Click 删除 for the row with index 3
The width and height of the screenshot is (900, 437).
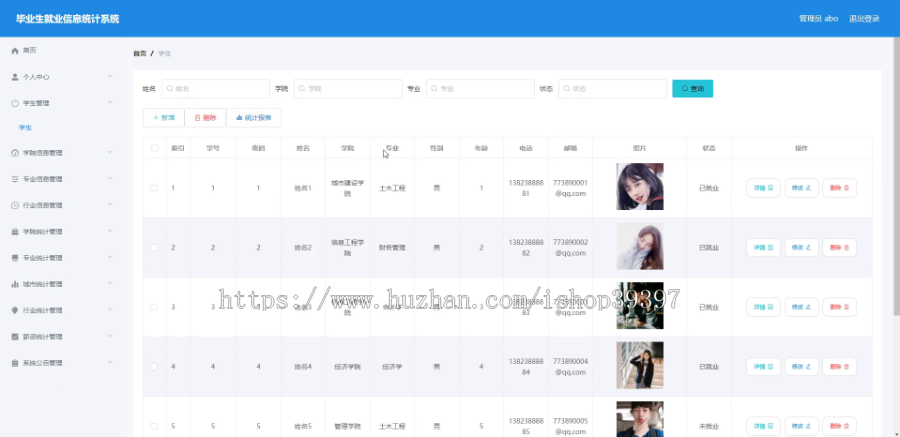(x=840, y=307)
